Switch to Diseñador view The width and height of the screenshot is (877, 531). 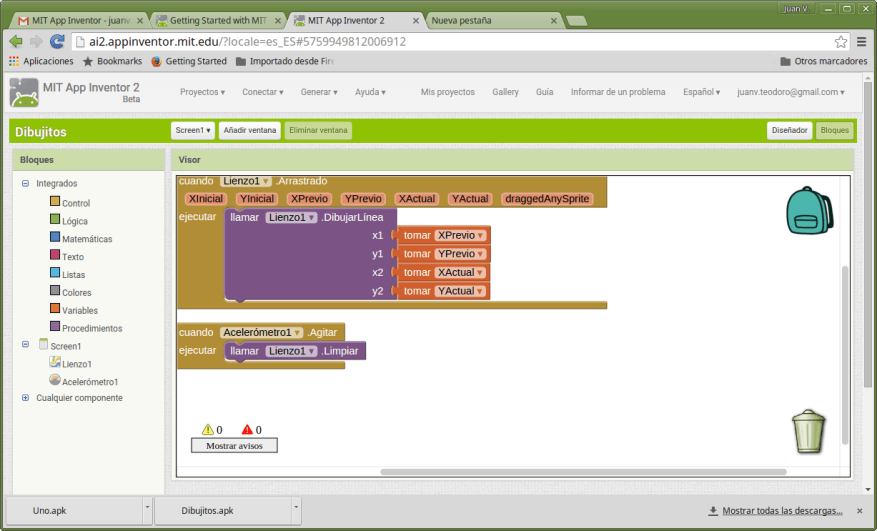[x=789, y=130]
